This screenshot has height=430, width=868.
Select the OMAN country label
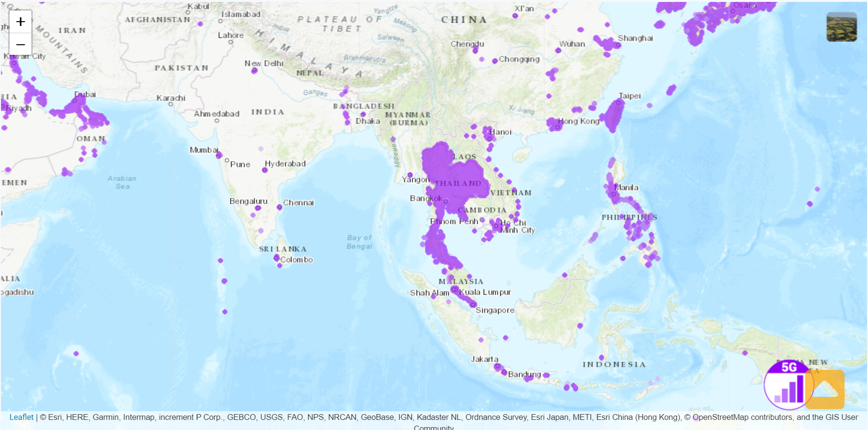click(x=91, y=139)
